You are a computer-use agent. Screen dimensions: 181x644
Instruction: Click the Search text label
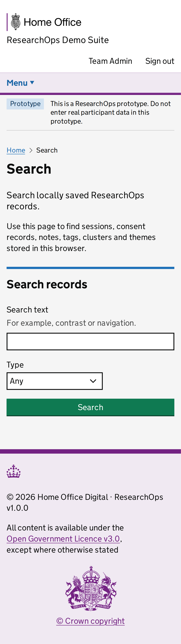27,310
